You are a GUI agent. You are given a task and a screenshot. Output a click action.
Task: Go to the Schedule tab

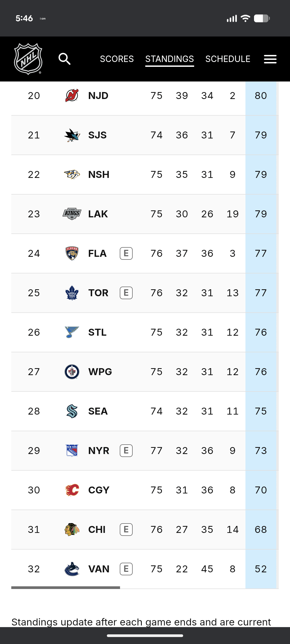tap(228, 59)
